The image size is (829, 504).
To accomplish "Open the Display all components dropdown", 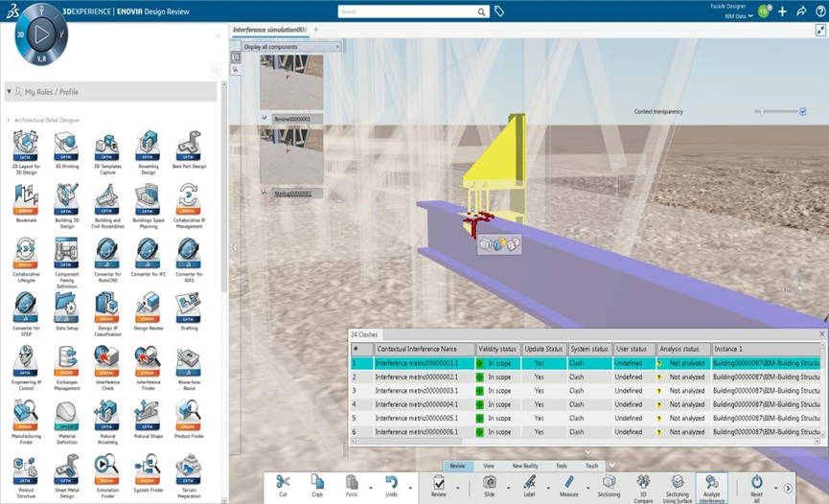I will click(x=291, y=47).
